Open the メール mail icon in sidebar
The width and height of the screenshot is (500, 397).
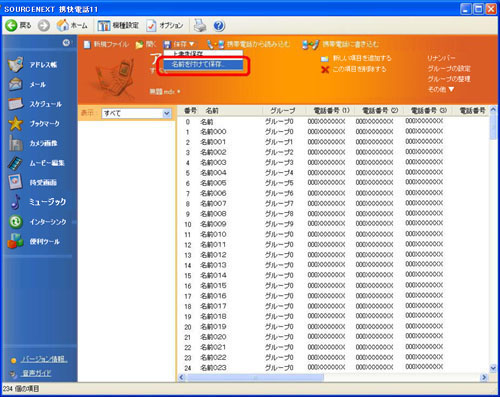coord(15,84)
